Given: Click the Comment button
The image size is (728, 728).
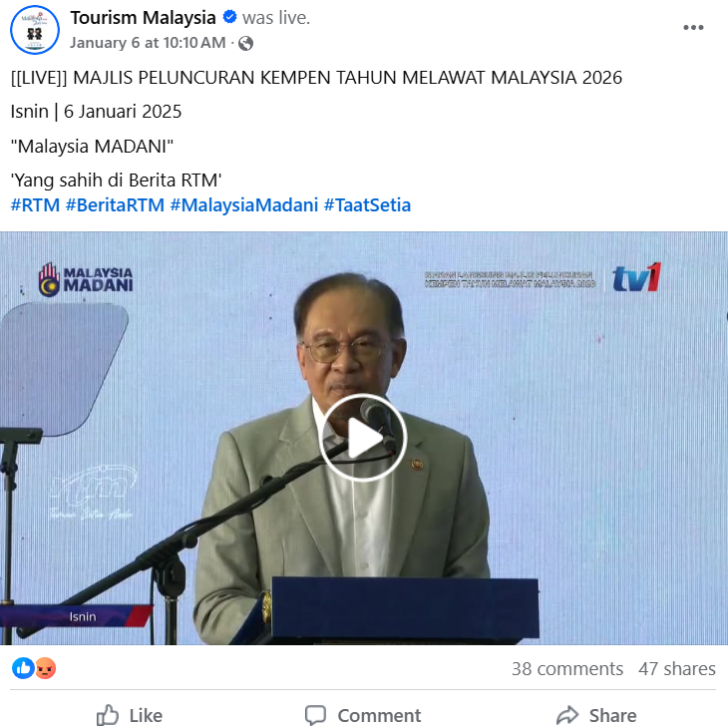Looking at the screenshot, I should point(363,715).
